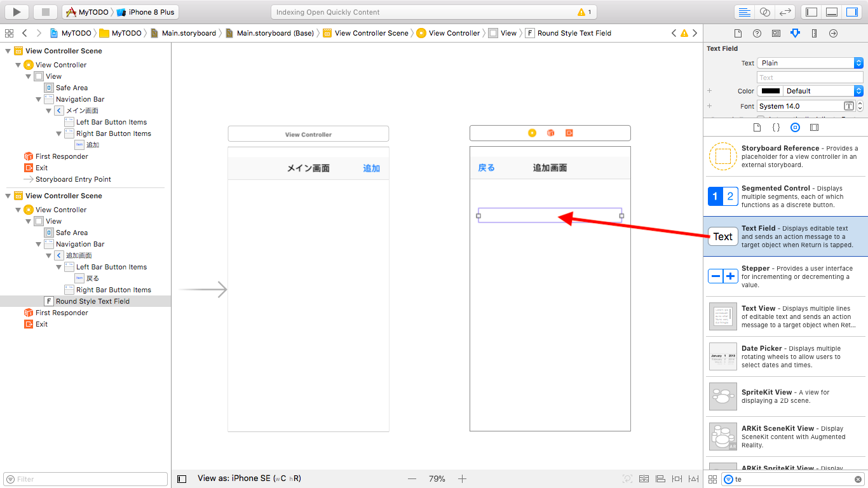Image resolution: width=868 pixels, height=488 pixels.
Task: Hide the Utilities panel on the right
Action: (x=851, y=11)
